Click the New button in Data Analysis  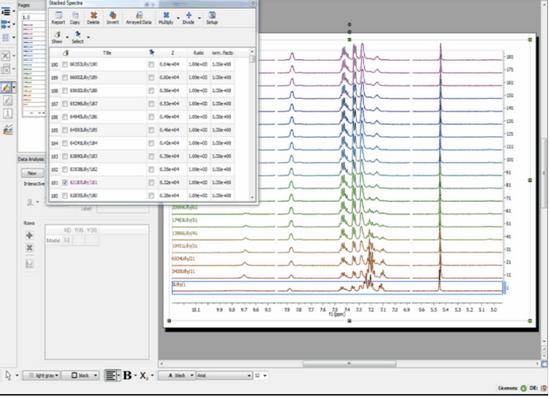click(32, 173)
